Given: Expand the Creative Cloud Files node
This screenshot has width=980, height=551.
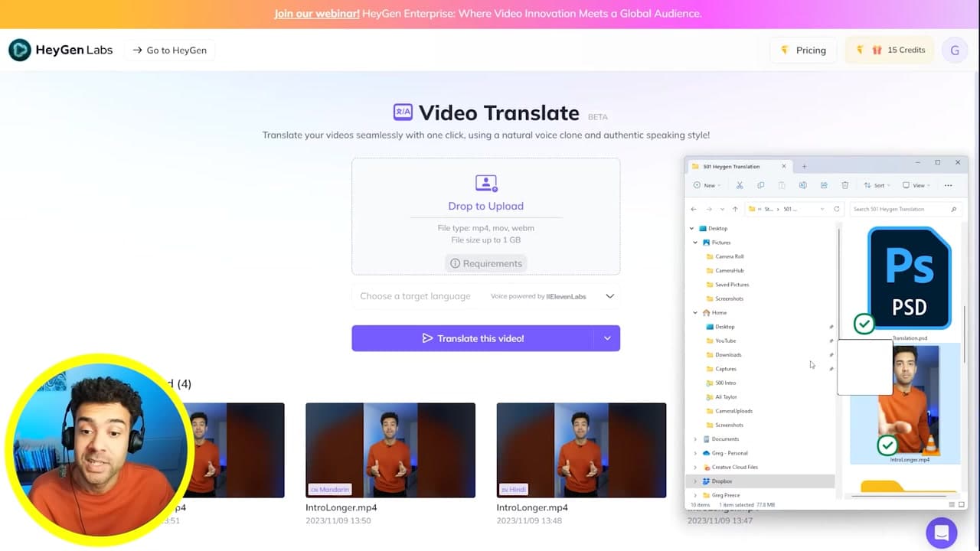Looking at the screenshot, I should pyautogui.click(x=695, y=467).
